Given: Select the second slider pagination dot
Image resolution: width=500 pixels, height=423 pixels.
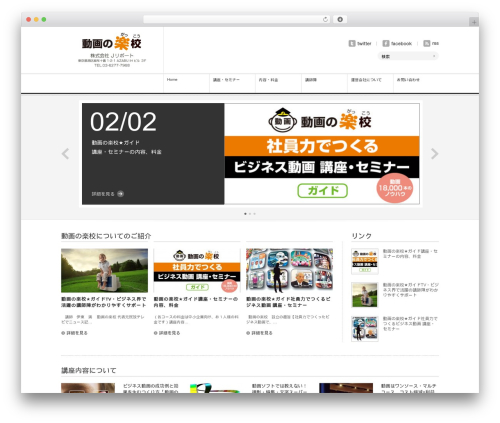Looking at the screenshot, I should (250, 214).
